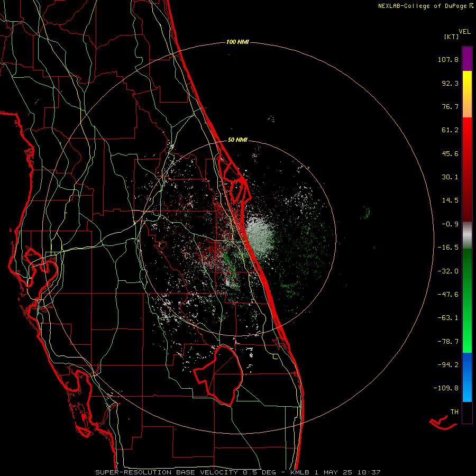Screen dimensions: 476x476
Task: Click the 107.8 velocity scale value
Action: [448, 59]
